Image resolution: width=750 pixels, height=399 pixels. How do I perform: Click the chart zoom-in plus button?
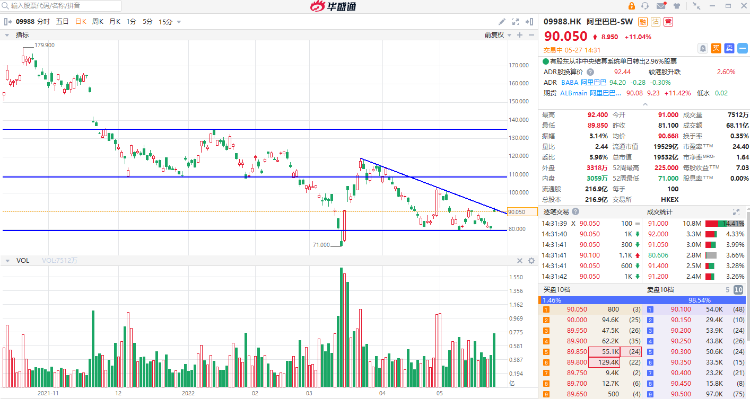pos(520,35)
